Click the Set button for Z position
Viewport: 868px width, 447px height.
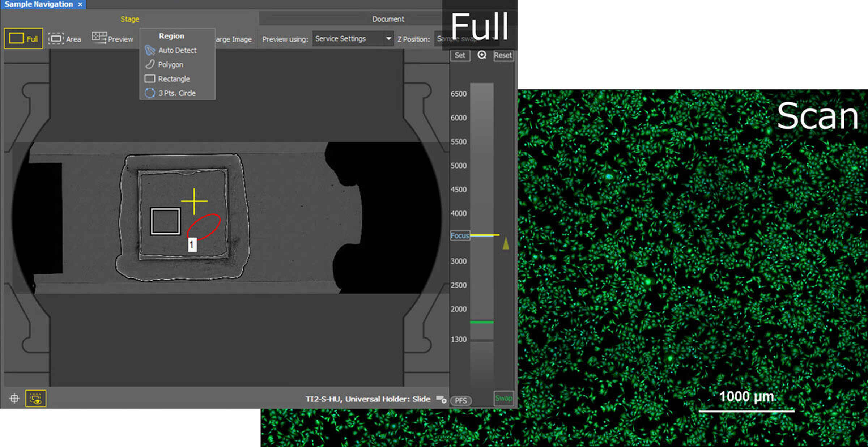click(460, 55)
